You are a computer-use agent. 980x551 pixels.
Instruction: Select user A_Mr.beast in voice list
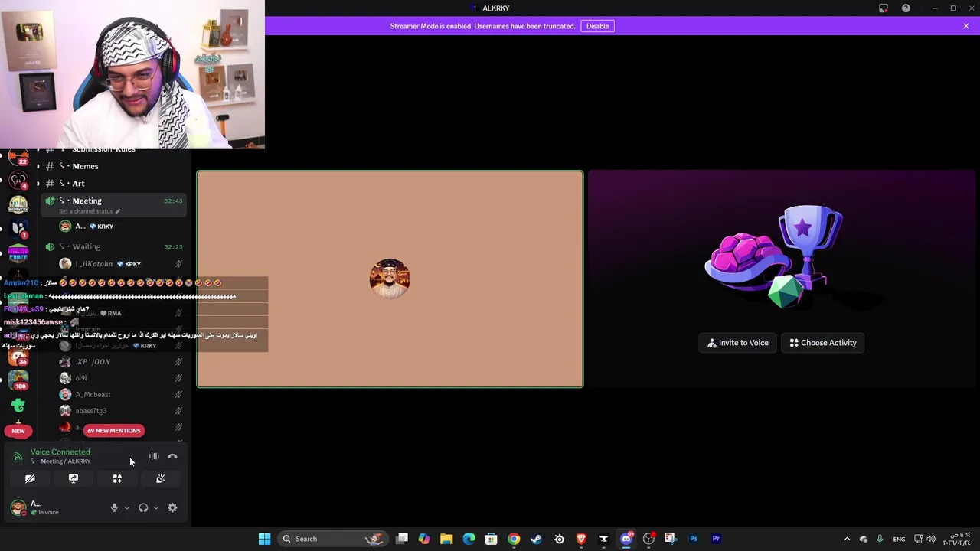(x=93, y=394)
